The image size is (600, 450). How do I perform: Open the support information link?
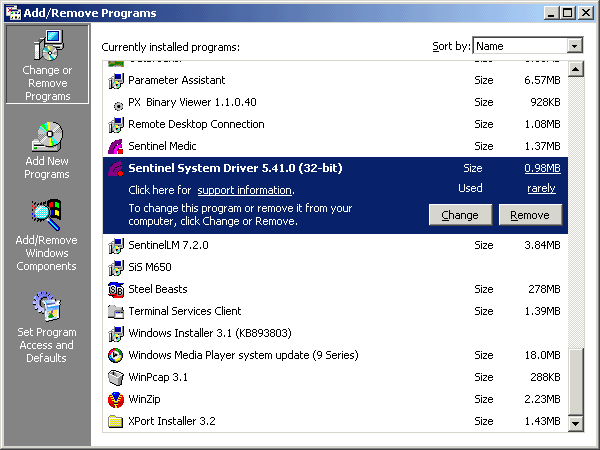click(245, 190)
